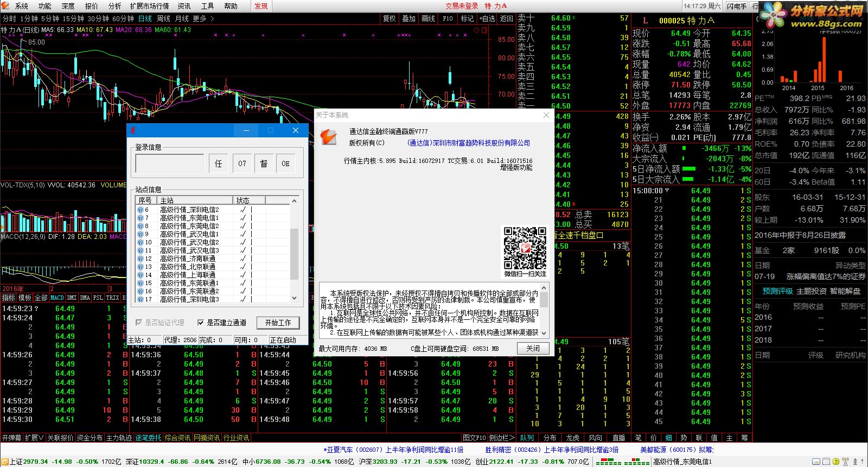Open the 工具 menu
Screen dimensions: 868x467
click(208, 6)
